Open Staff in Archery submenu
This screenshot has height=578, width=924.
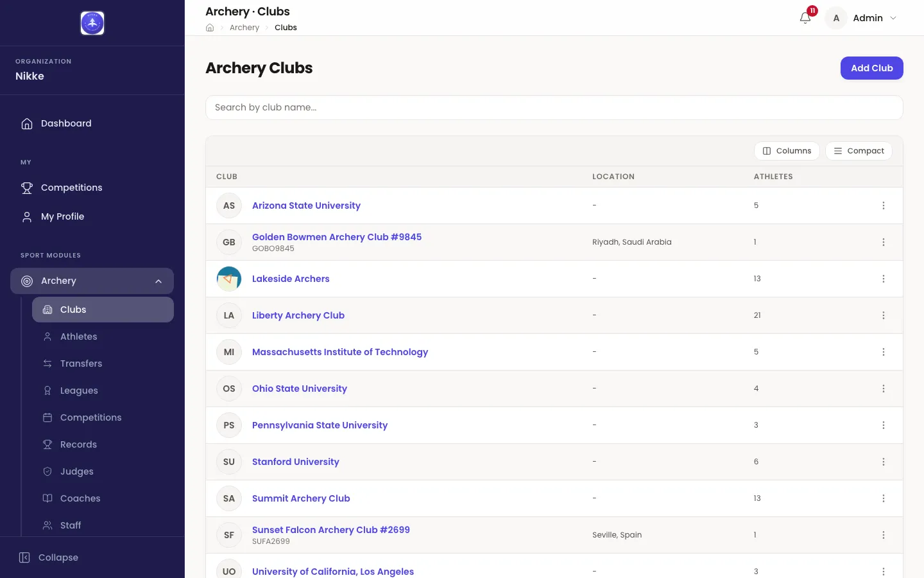103,525
